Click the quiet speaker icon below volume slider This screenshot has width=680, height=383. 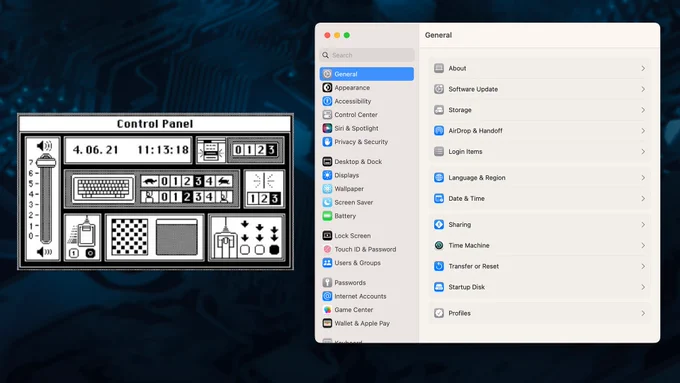[44, 252]
